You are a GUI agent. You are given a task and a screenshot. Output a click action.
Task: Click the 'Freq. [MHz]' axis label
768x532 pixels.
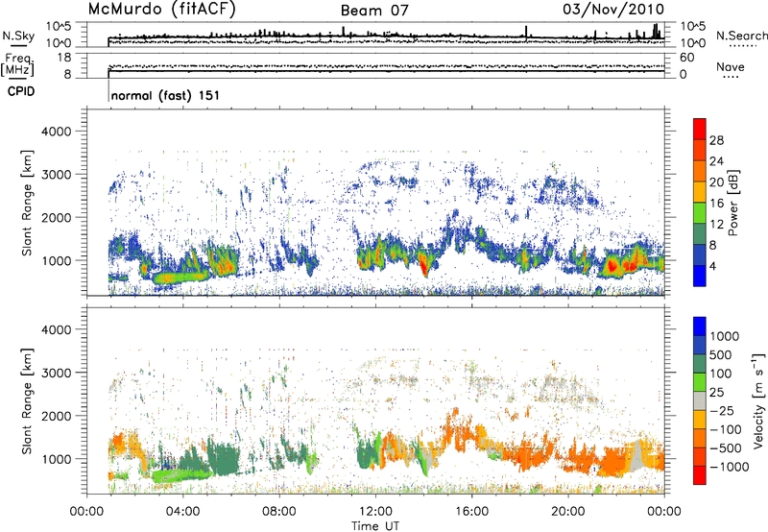(x=17, y=65)
